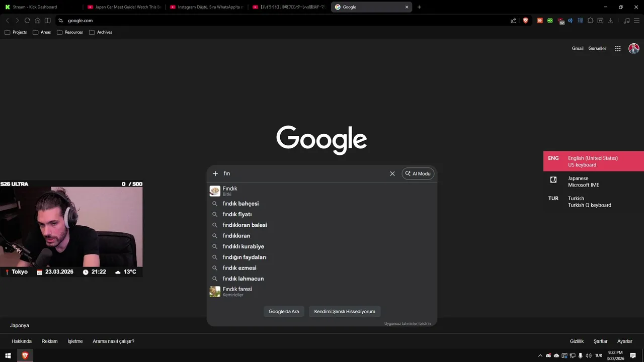Choose suggestion 'fındıkkıran balesi'

tap(322, 225)
